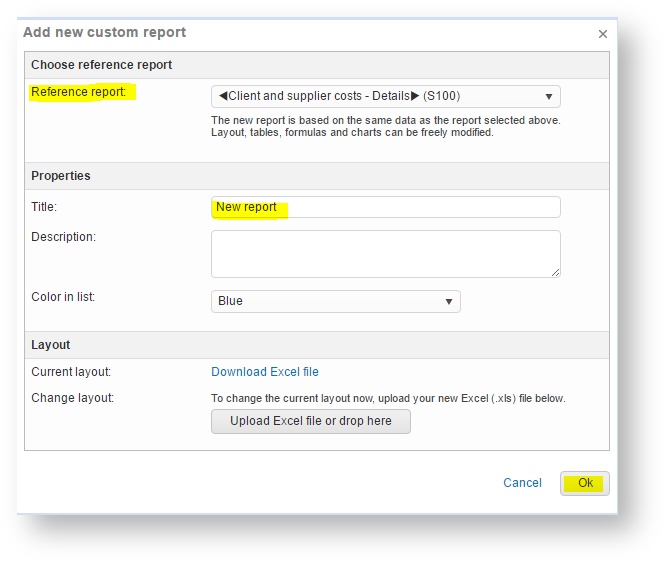Select the highlighted Reference report label

[x=79, y=92]
